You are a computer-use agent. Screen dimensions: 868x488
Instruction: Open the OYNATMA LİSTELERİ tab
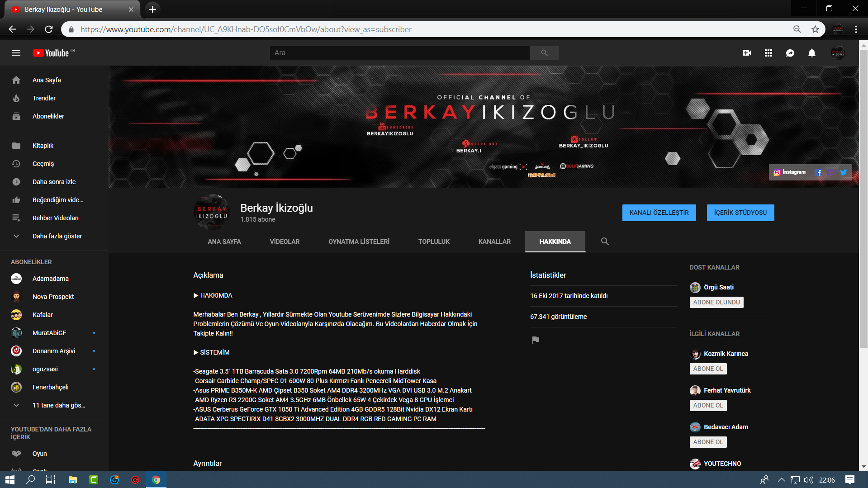click(359, 242)
